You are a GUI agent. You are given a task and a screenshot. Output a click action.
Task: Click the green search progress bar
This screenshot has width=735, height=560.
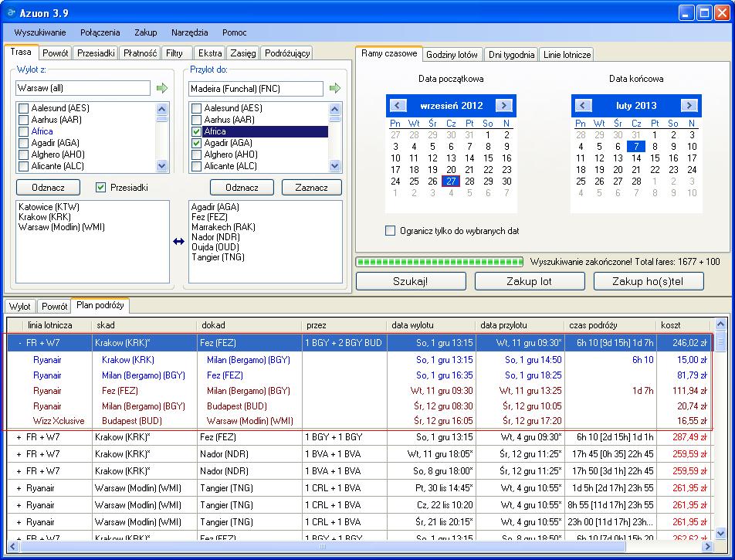pyautogui.click(x=440, y=262)
